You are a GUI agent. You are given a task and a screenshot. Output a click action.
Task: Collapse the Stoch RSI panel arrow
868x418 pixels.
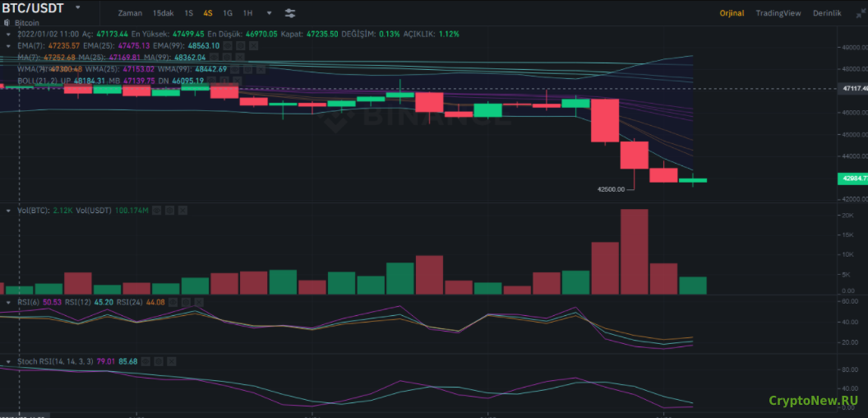(8, 361)
